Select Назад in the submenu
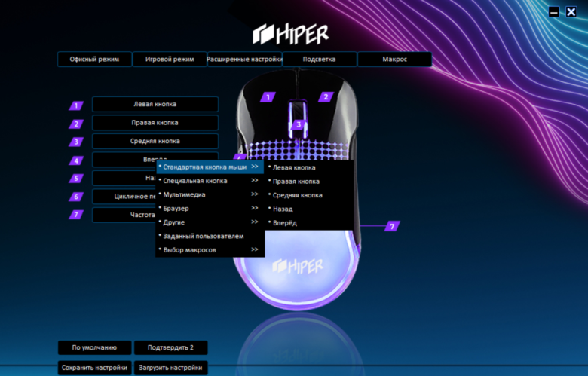The image size is (588, 376). (x=309, y=209)
